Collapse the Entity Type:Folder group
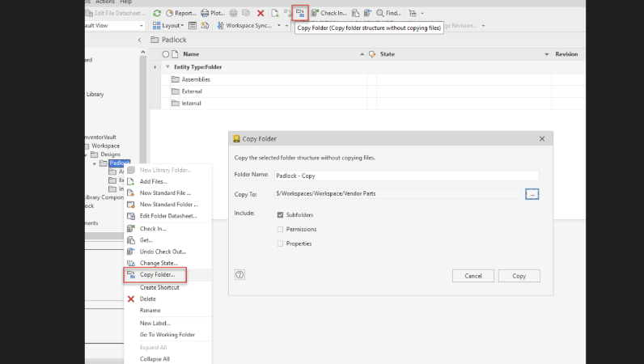644x364 pixels. [x=167, y=66]
